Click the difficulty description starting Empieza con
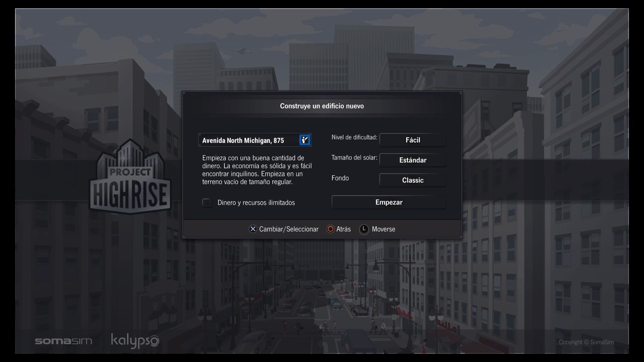The image size is (644, 362). pyautogui.click(x=257, y=170)
